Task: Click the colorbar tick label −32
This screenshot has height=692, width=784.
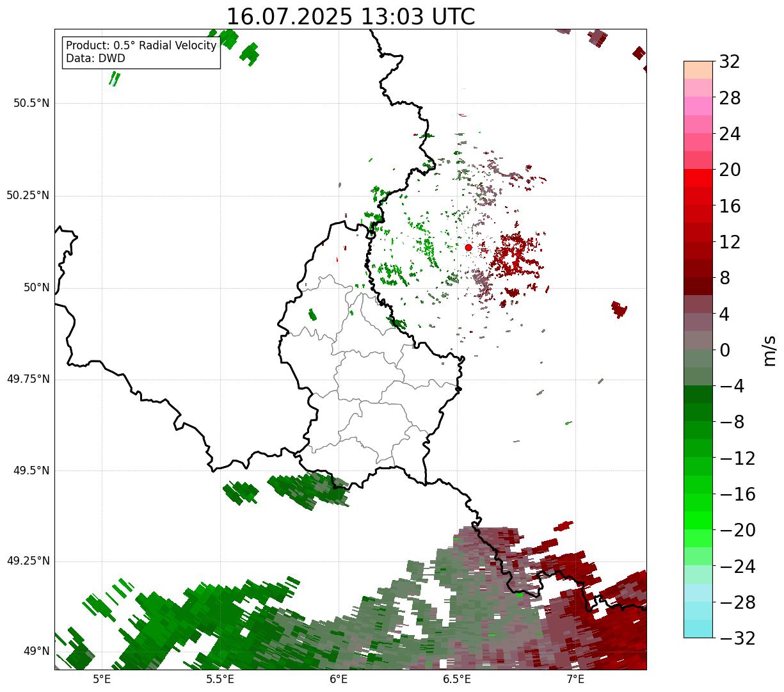Action: [x=737, y=638]
